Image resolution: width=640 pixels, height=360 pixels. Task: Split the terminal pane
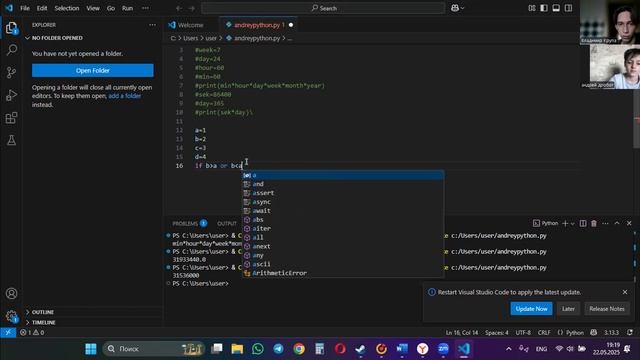click(583, 223)
